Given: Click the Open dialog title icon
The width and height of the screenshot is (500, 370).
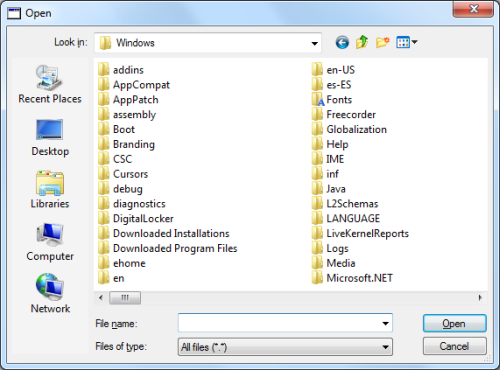Looking at the screenshot, I should 14,13.
